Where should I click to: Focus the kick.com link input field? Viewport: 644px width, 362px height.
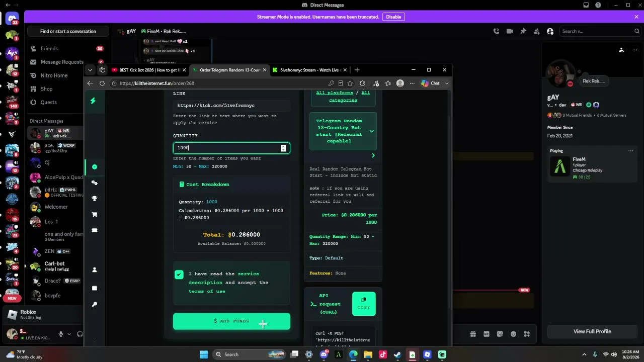[x=231, y=106]
